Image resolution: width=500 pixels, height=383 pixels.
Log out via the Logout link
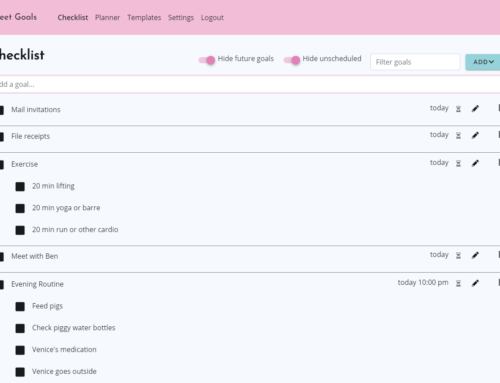212,17
